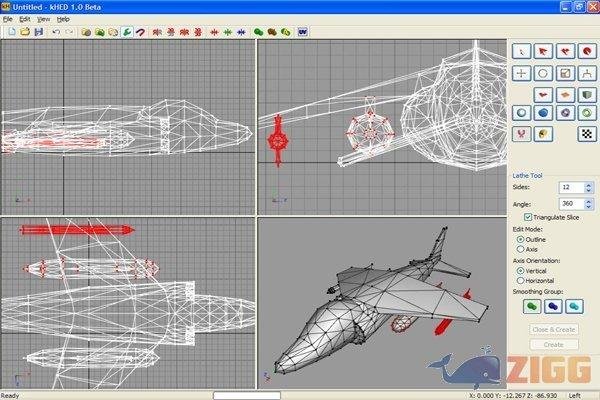Select Axis edit mode radio button
Image resolution: width=600 pixels, height=400 pixels.
point(520,250)
